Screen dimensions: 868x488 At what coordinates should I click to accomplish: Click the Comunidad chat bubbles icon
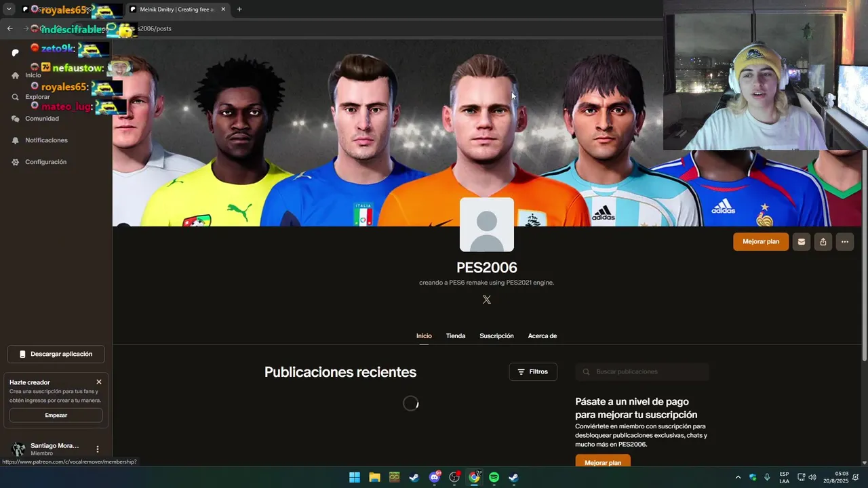click(16, 119)
